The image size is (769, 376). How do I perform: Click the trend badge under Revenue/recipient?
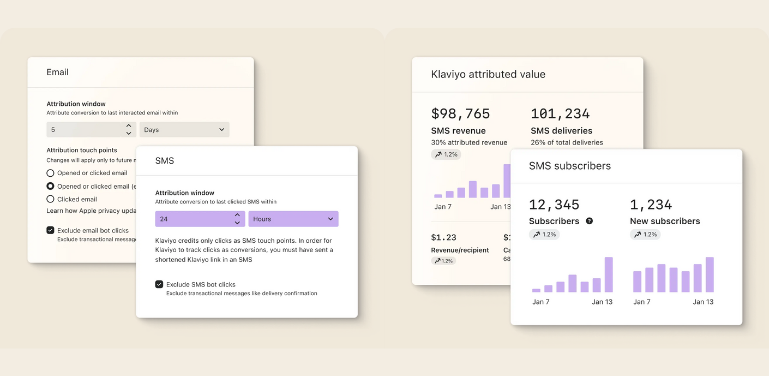443,261
